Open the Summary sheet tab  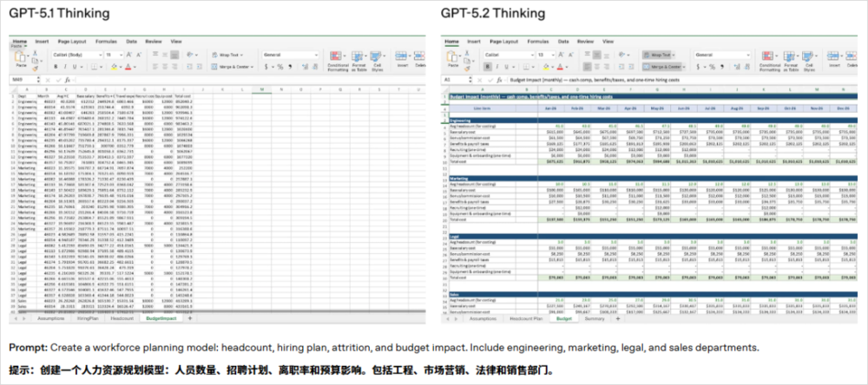point(595,319)
